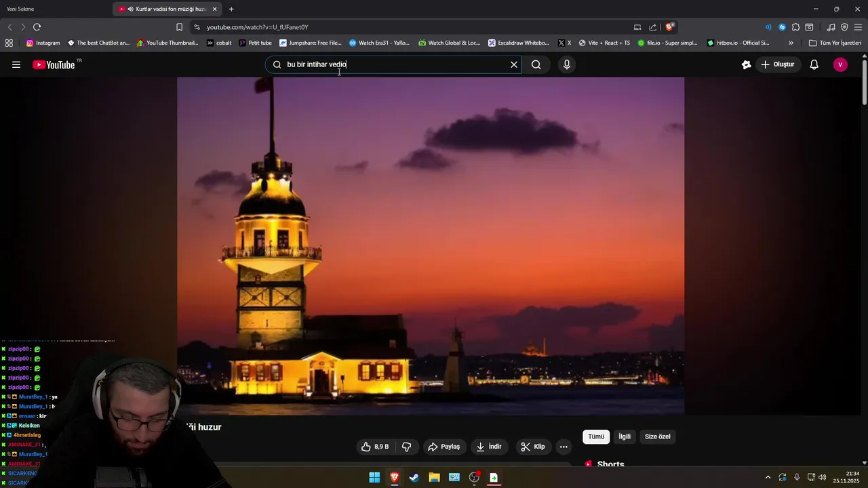Select the İlgili filter chip
The width and height of the screenshot is (868, 488).
pos(625,436)
